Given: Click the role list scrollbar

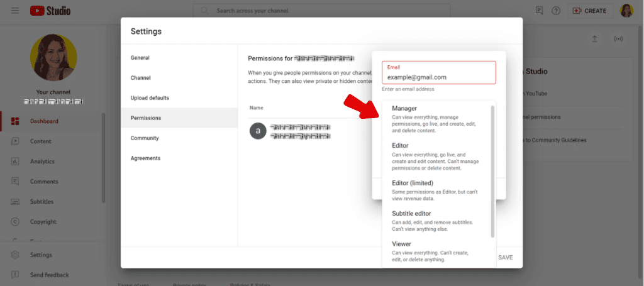Looking at the screenshot, I should click(x=492, y=171).
